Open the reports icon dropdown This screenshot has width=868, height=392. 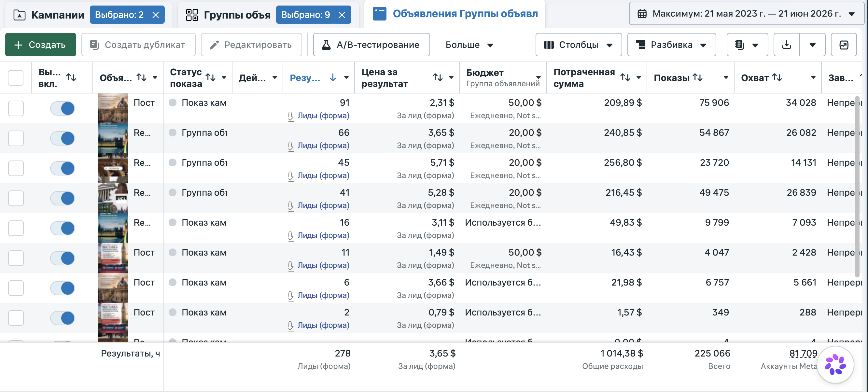[747, 45]
